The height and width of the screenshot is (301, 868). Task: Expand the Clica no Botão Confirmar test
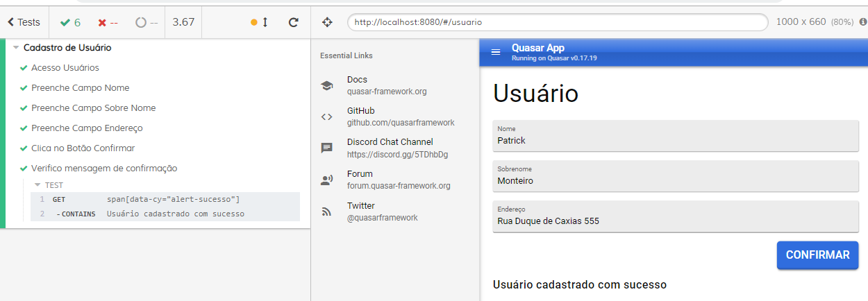(83, 148)
